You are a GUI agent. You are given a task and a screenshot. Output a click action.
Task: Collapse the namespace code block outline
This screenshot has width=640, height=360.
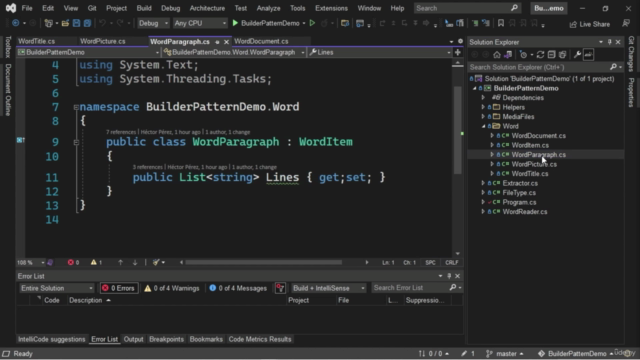(x=76, y=107)
